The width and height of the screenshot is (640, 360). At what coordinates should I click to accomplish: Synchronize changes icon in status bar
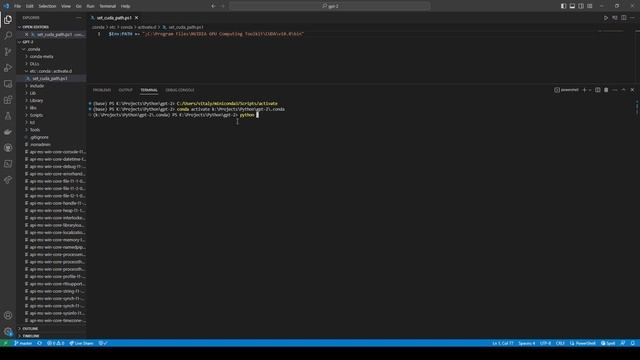[x=40, y=343]
